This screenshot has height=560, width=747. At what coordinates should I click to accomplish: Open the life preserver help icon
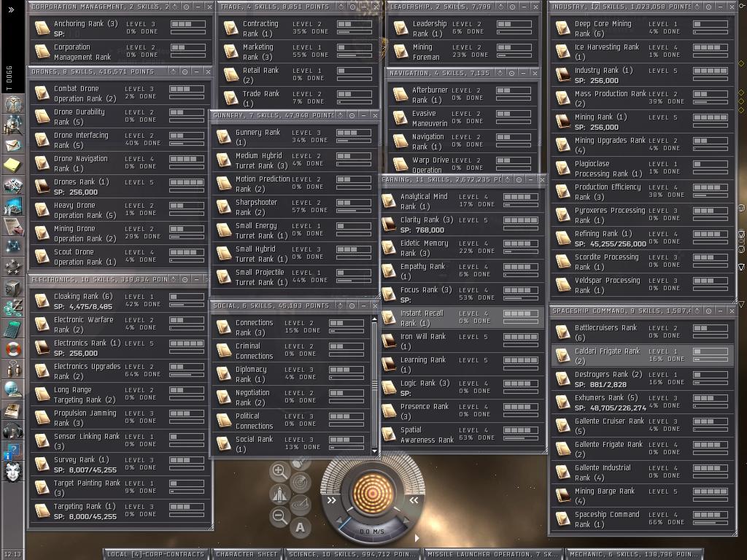(13, 349)
